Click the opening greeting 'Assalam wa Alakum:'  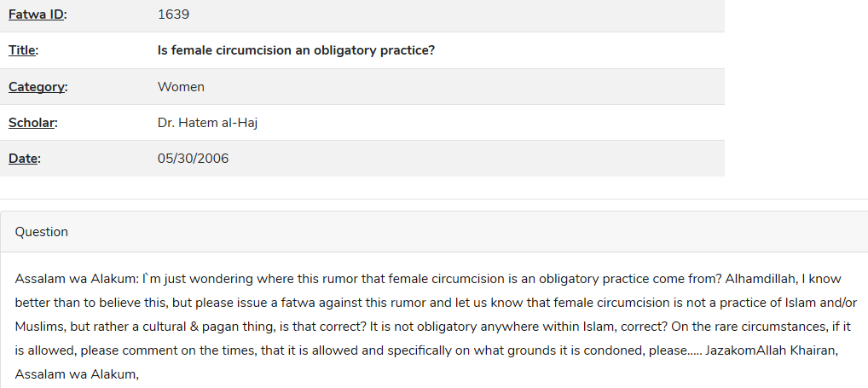pos(77,279)
